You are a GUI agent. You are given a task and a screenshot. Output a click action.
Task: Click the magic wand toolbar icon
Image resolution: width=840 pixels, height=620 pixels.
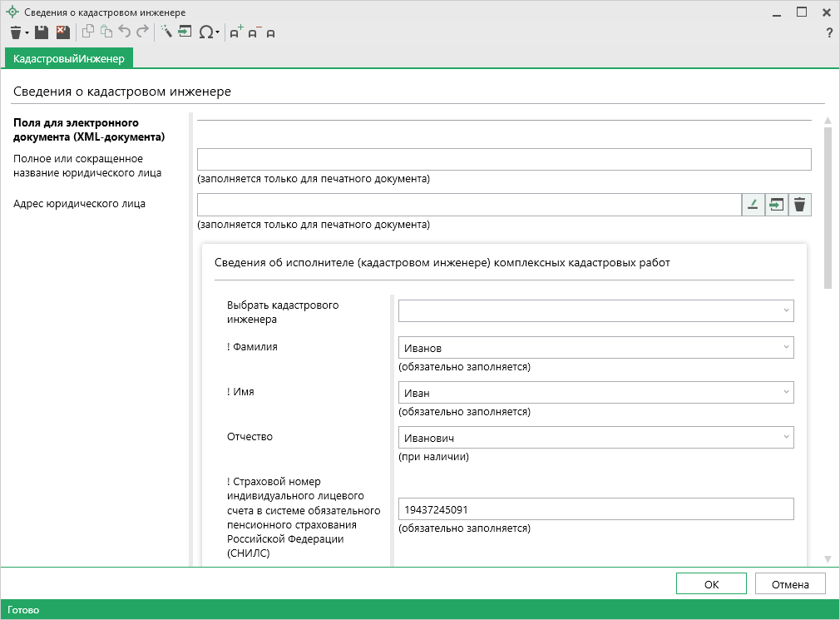click(166, 32)
